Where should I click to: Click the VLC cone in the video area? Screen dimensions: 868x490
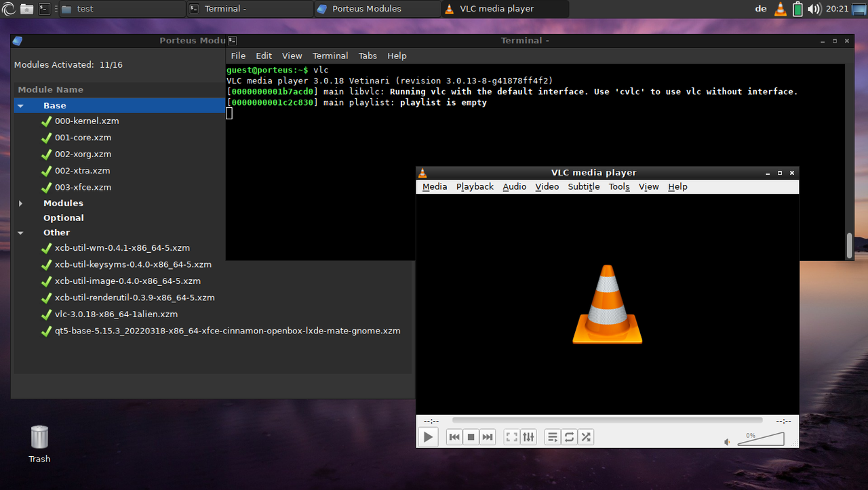607,304
